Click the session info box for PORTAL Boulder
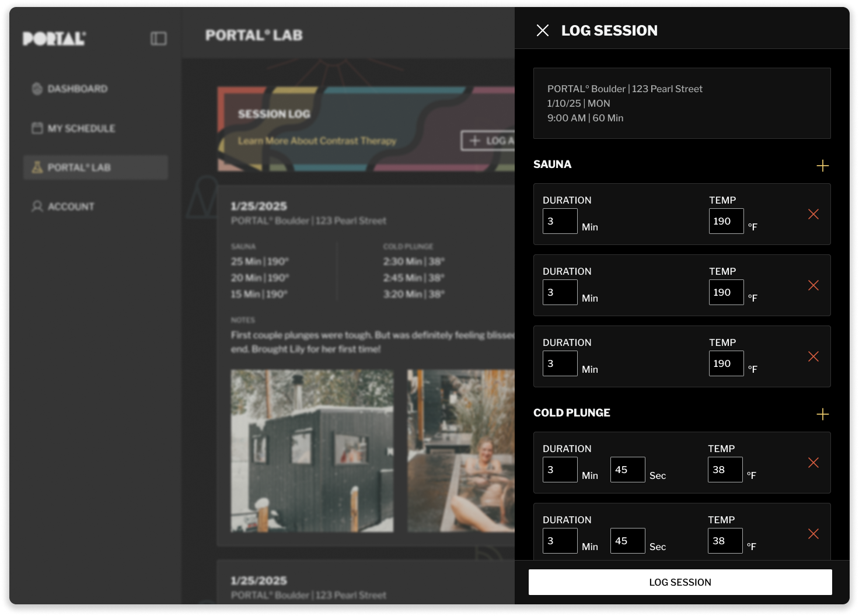 coord(682,103)
